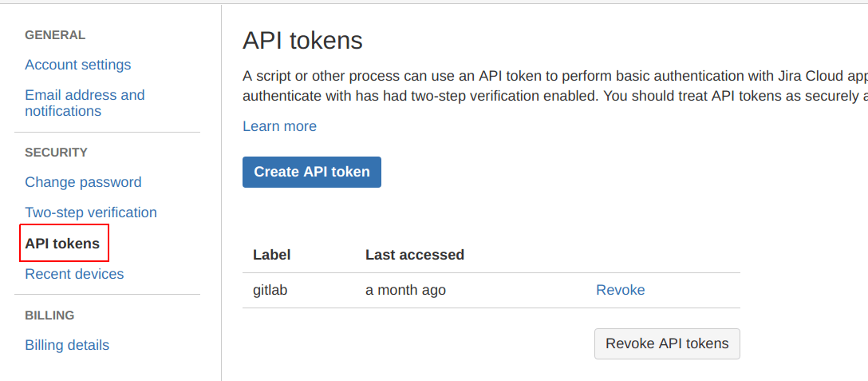Open the Change password page
868x381 pixels.
83,182
